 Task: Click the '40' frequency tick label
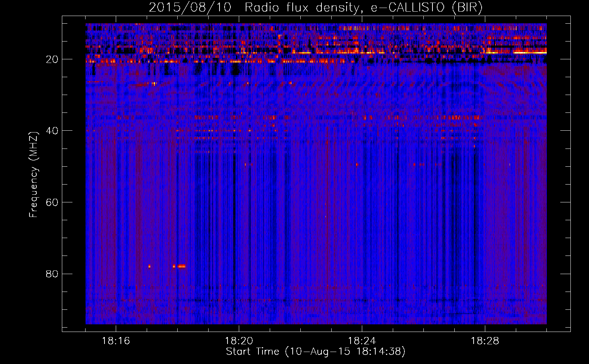52,131
